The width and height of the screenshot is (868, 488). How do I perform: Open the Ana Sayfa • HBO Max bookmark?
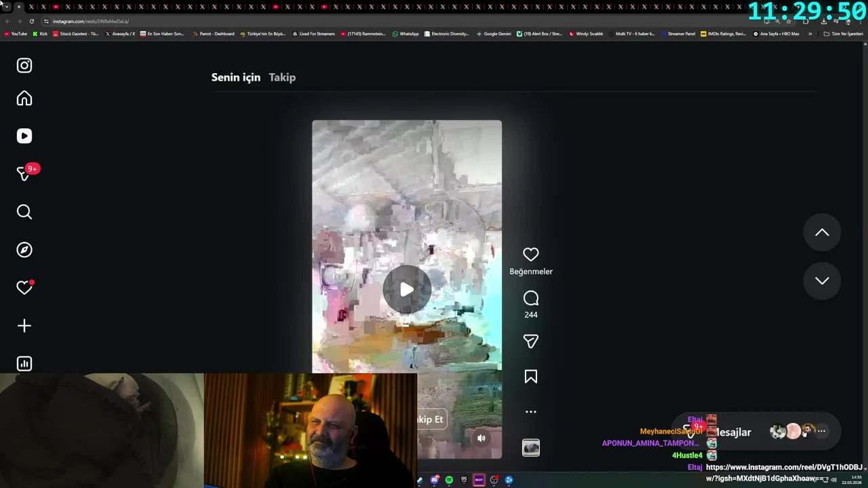[x=776, y=34]
